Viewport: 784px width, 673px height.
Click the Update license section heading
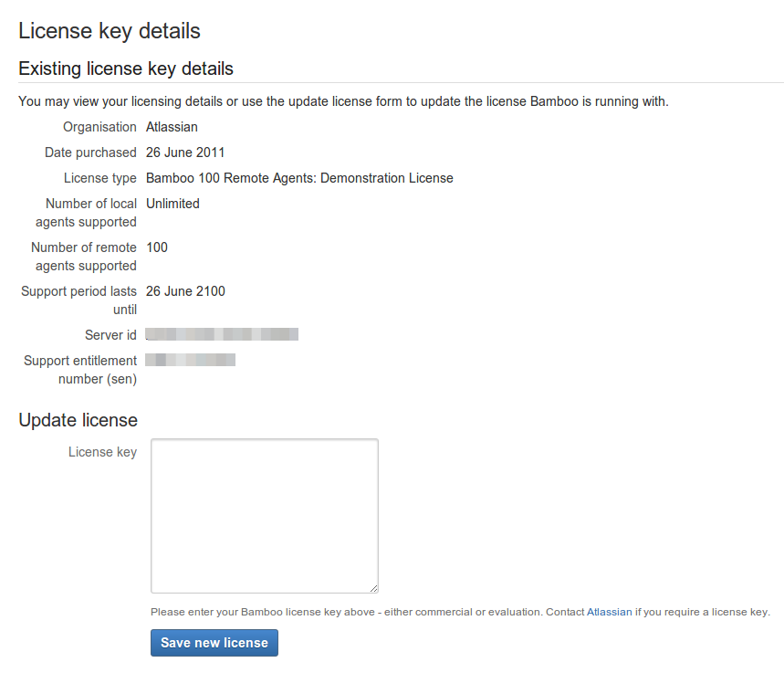[78, 420]
